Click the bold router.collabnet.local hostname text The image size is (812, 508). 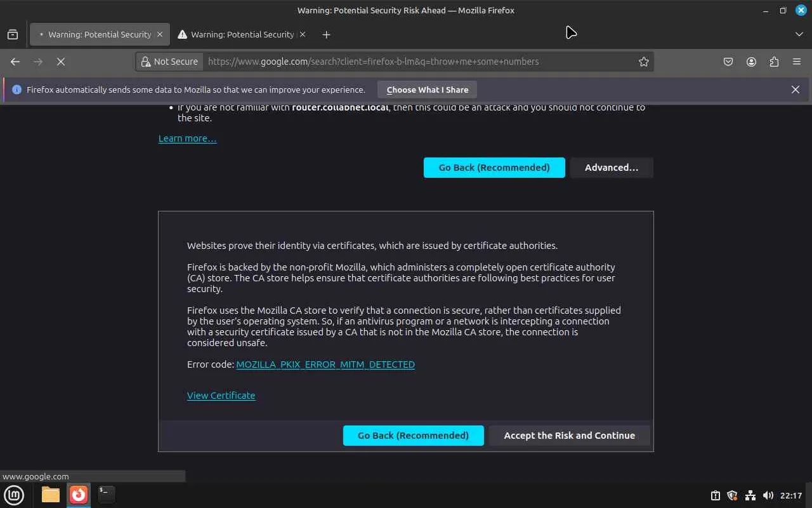[x=340, y=107]
